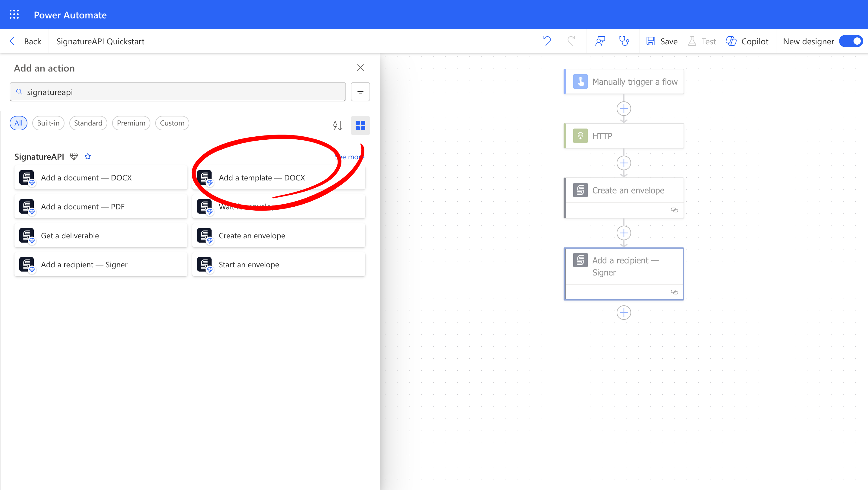This screenshot has width=868, height=490.
Task: Insert step after Add a recipient card
Action: [624, 313]
